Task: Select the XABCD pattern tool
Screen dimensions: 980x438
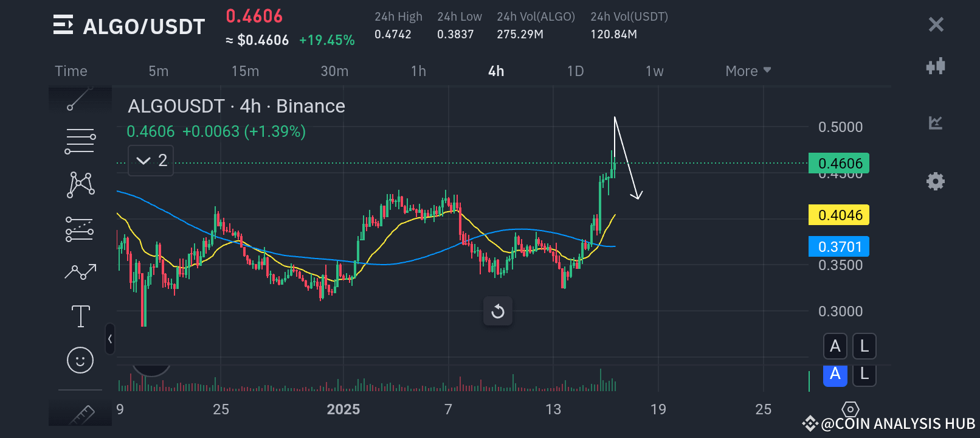Action: 80,184
